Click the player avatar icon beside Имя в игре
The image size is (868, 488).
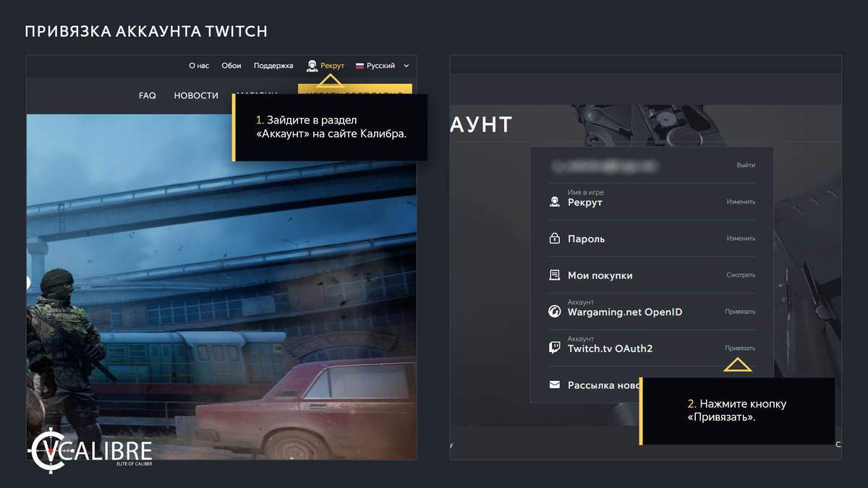pyautogui.click(x=555, y=202)
